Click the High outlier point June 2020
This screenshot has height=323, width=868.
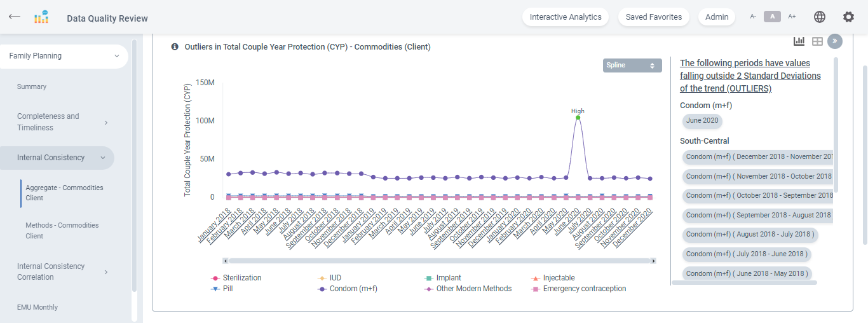[578, 117]
